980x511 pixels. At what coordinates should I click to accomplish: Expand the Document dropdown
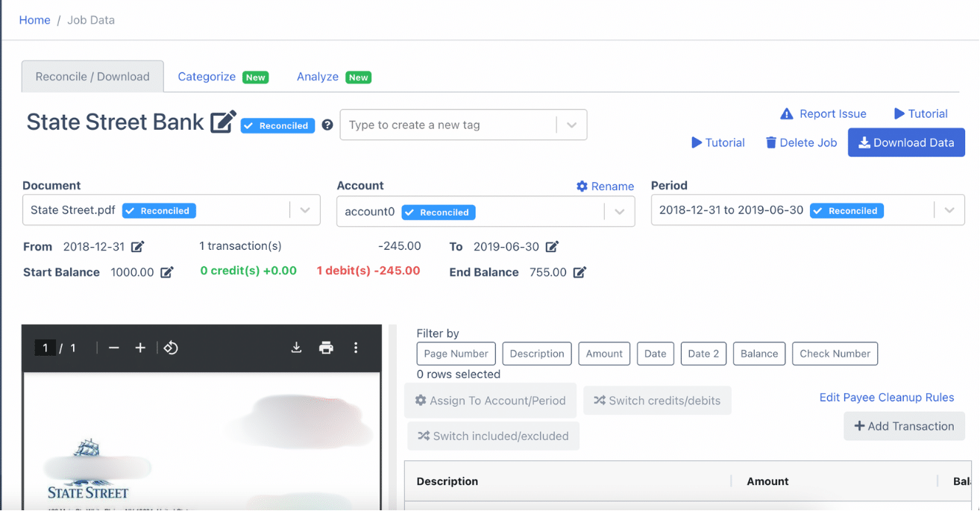point(305,210)
